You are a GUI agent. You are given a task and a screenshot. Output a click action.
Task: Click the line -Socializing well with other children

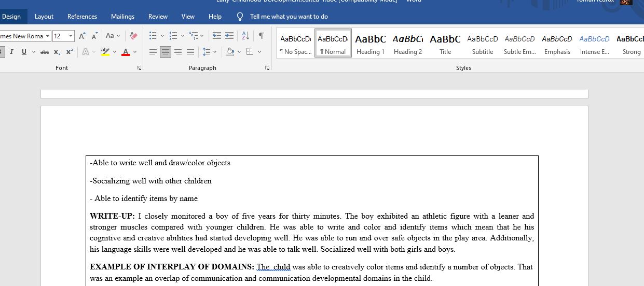[150, 181]
